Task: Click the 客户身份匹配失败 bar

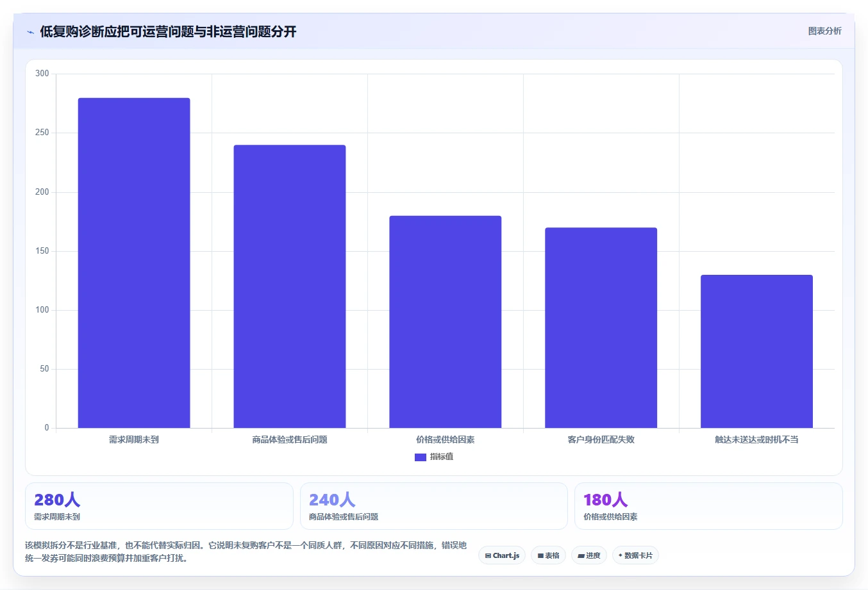Action: (601, 327)
